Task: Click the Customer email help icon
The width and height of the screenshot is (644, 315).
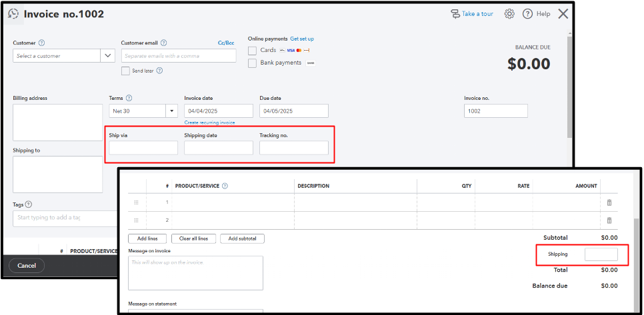Action: 163,43
